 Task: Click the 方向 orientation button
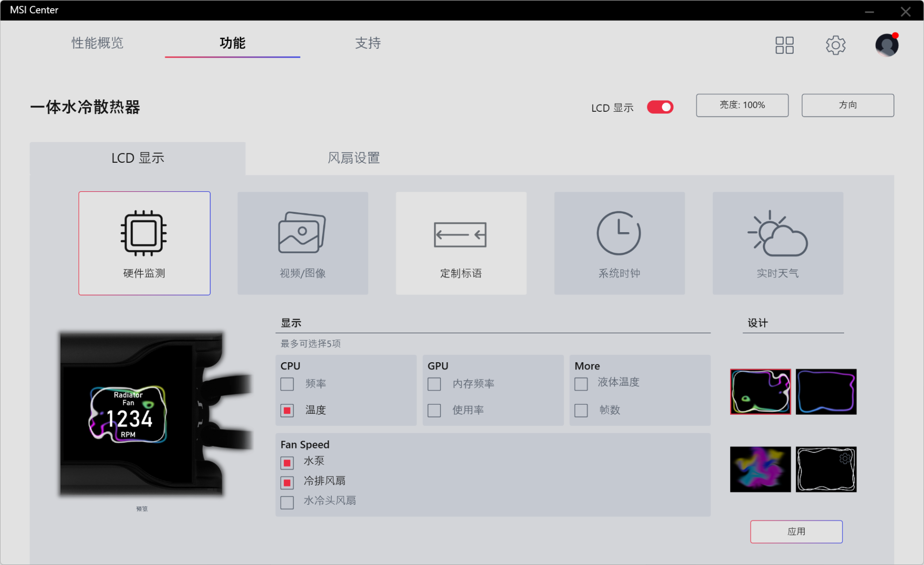coord(847,105)
